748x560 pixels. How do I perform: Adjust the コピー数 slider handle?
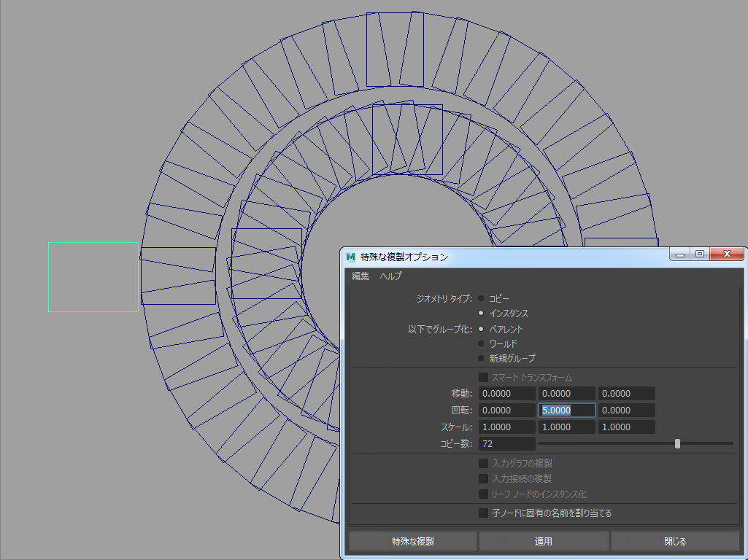tap(677, 444)
